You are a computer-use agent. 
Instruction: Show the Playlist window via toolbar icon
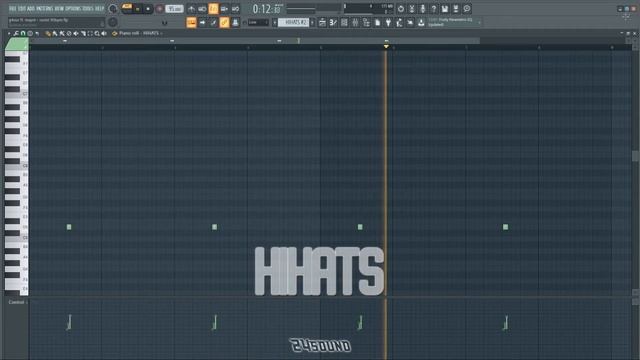pos(322,22)
